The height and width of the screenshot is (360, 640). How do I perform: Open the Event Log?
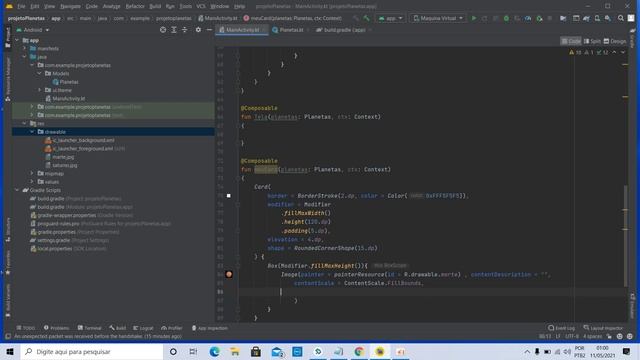[x=561, y=328]
